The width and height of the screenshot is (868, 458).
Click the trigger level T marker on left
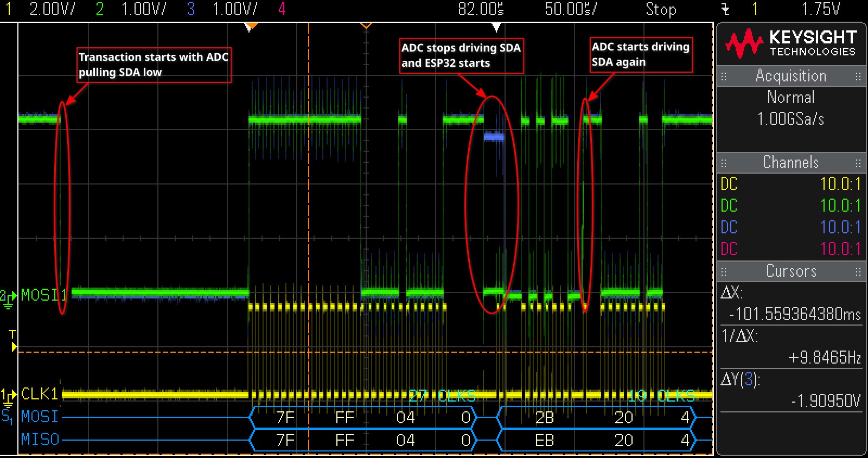pos(13,340)
